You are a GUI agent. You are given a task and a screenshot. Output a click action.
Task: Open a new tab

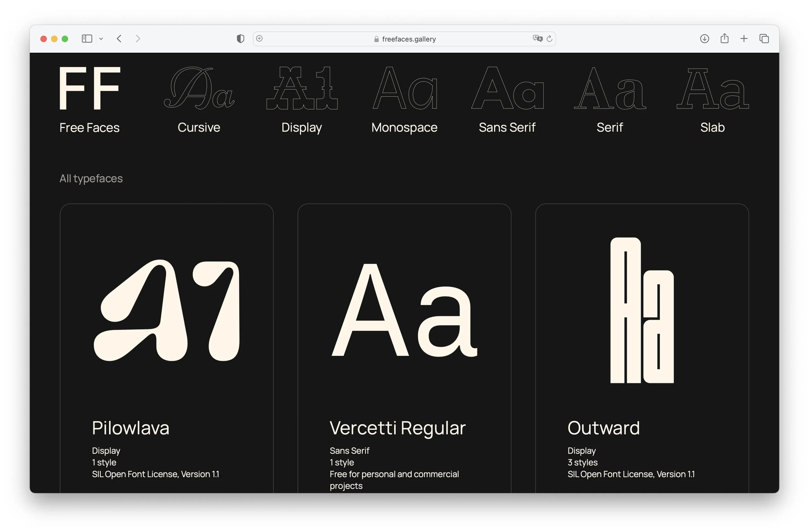click(x=744, y=39)
